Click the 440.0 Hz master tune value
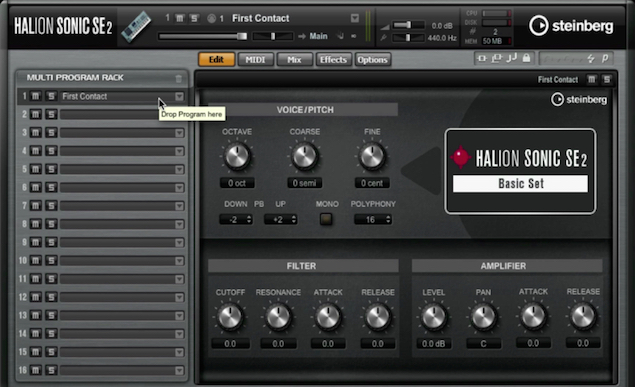Viewport: 635px width, 387px height. [x=442, y=38]
